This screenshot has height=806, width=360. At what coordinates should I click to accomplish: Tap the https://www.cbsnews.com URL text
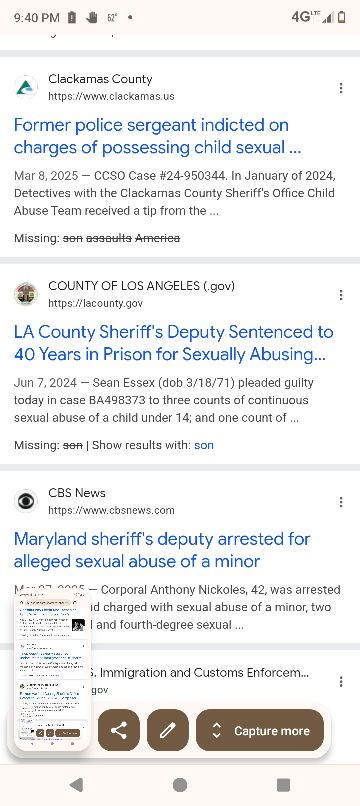point(111,510)
